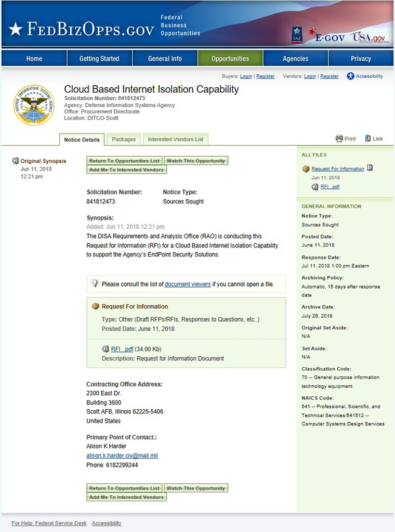
Task: Click the Print link
Action: click(x=350, y=139)
